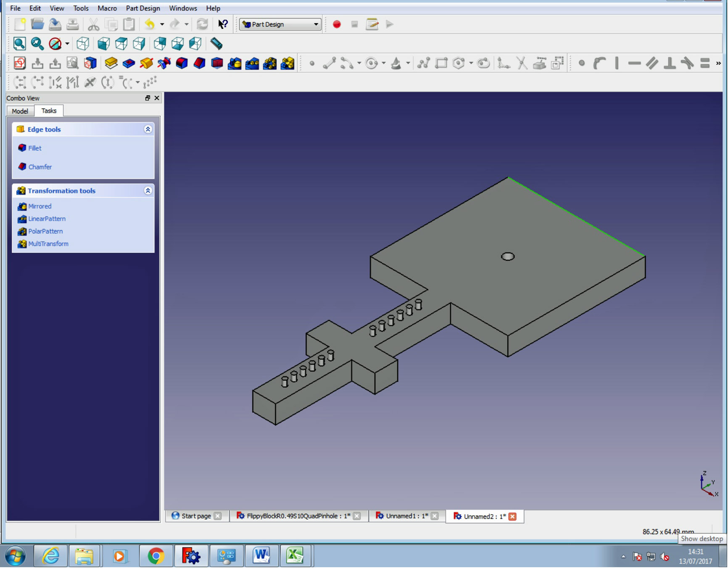Switch to the Start page tab

[196, 516]
